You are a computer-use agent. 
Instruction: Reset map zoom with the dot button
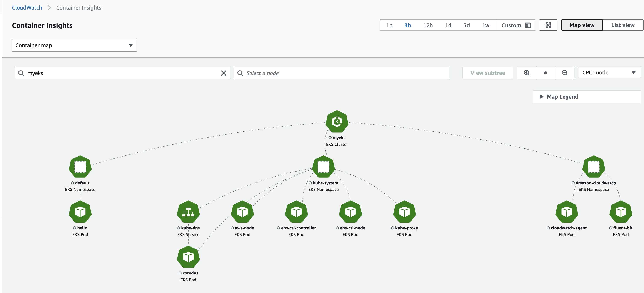click(x=546, y=73)
